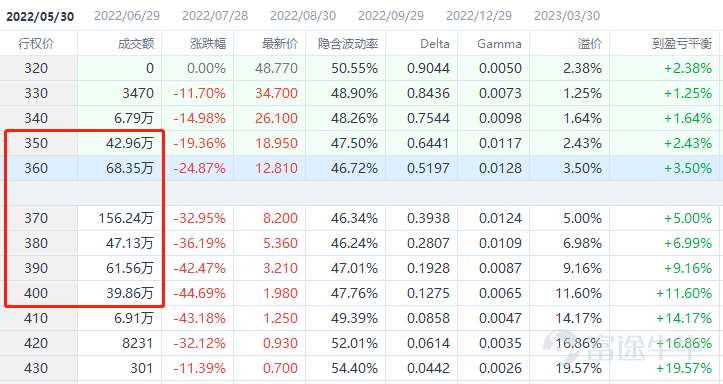Click change value -32.12%

200,343
